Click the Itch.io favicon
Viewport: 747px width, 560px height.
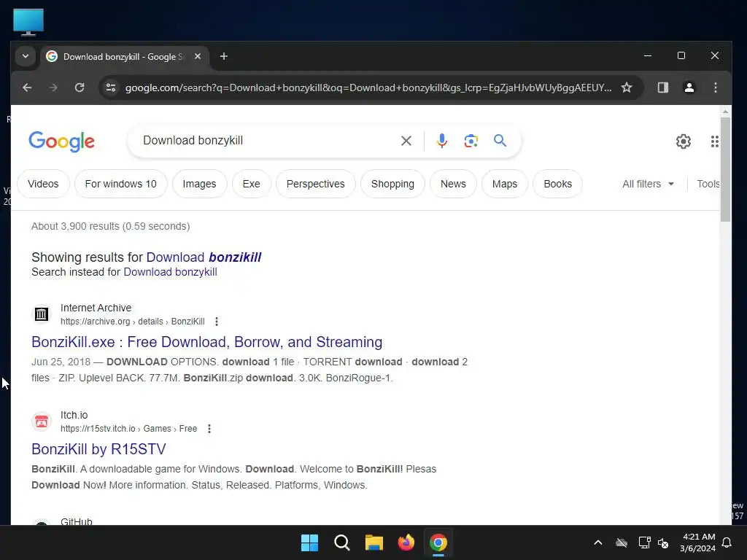pos(42,421)
